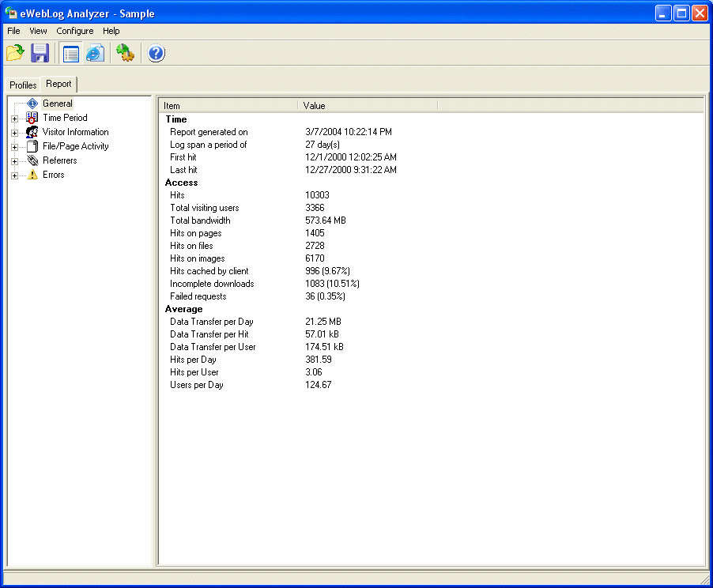Click the Item column header
This screenshot has width=713, height=588.
pyautogui.click(x=228, y=105)
